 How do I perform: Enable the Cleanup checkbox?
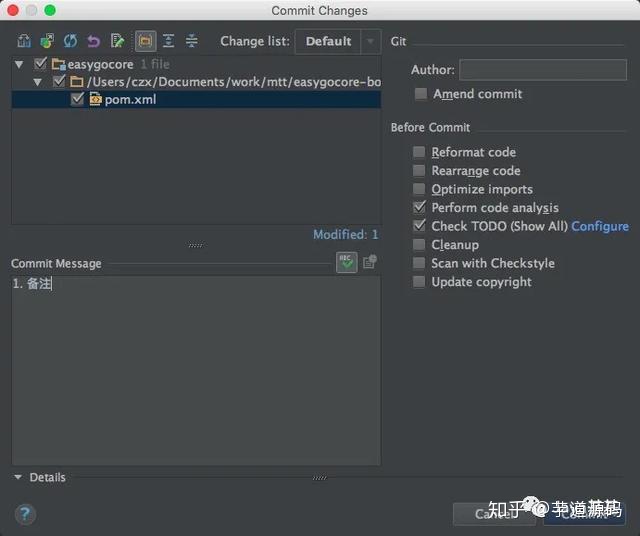pos(419,245)
